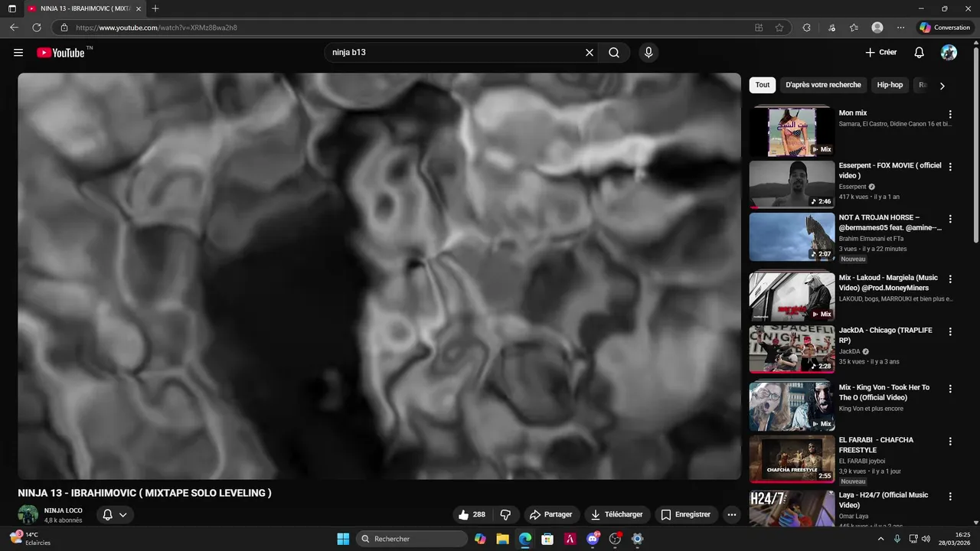Click the video player area

point(380,276)
